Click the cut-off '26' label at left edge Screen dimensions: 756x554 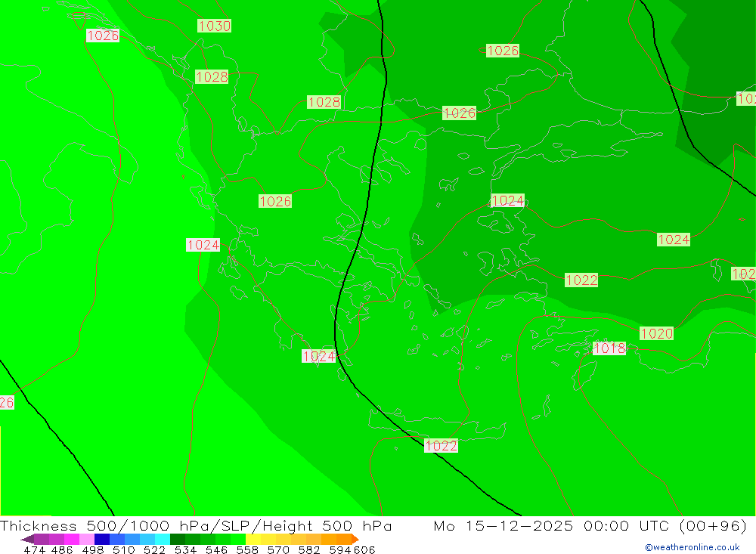(x=7, y=402)
